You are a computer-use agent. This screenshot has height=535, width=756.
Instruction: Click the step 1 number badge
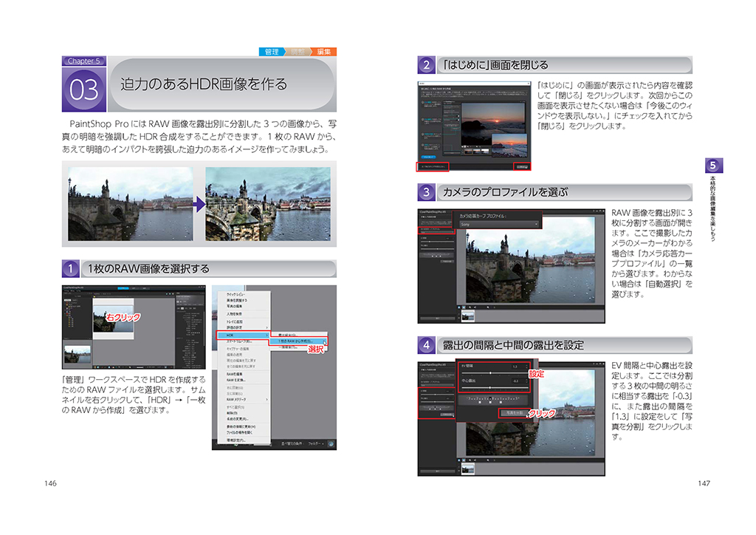pos(71,268)
